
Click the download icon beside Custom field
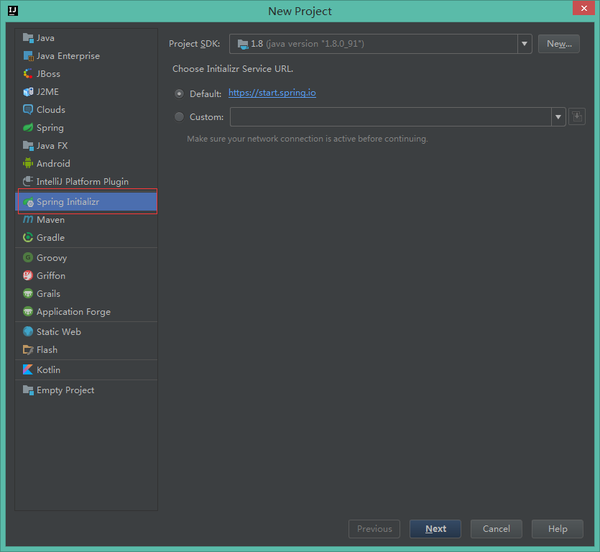pos(577,117)
